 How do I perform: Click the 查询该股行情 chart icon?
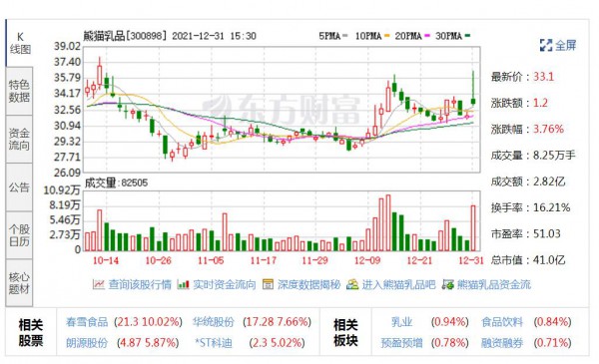pos(99,284)
